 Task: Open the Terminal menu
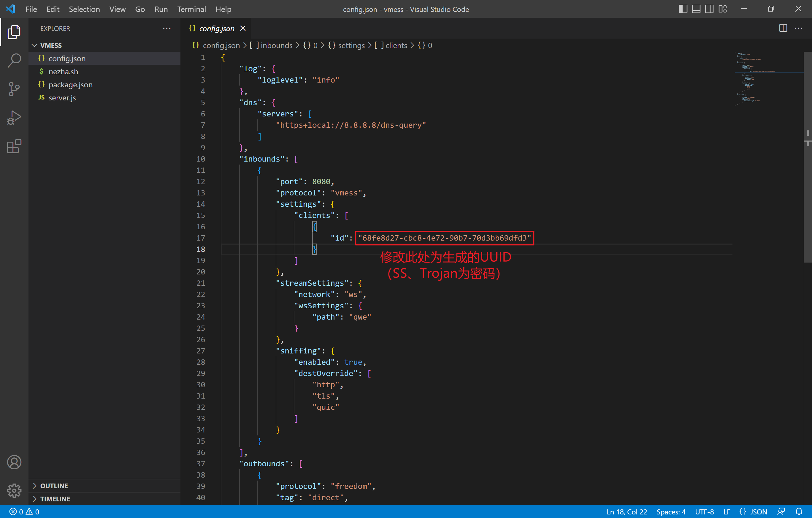click(191, 9)
